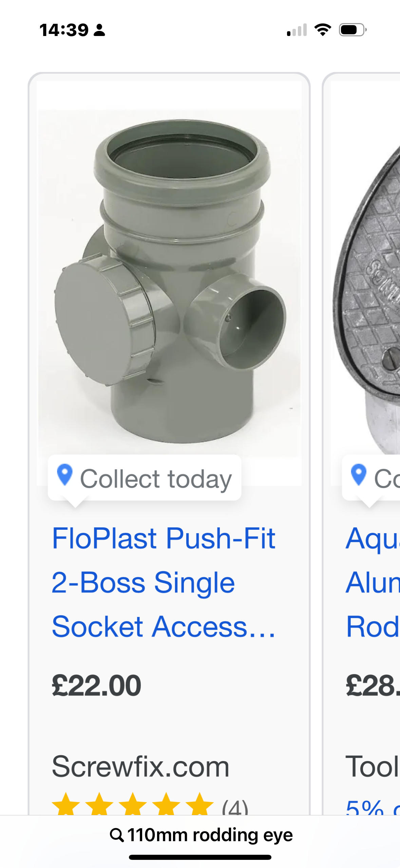Open the Aqua aluminium rodding listing title
Viewport: 400px width, 868px height.
coord(373,582)
